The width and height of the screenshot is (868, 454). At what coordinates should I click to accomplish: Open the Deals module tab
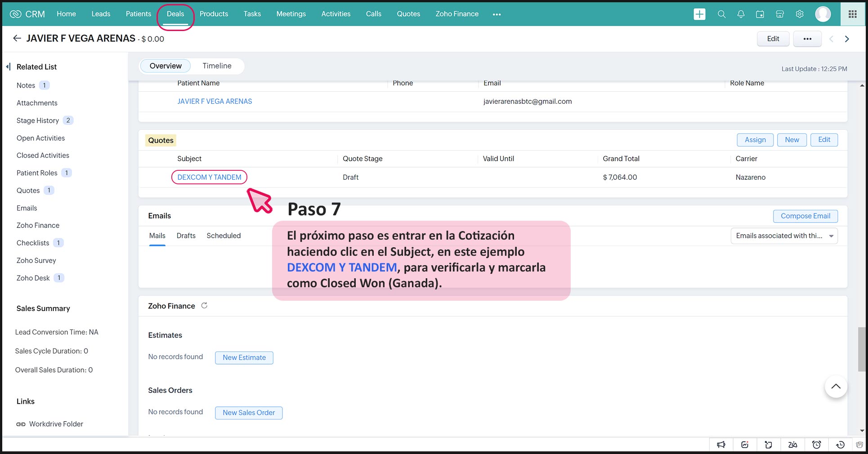[x=175, y=14]
